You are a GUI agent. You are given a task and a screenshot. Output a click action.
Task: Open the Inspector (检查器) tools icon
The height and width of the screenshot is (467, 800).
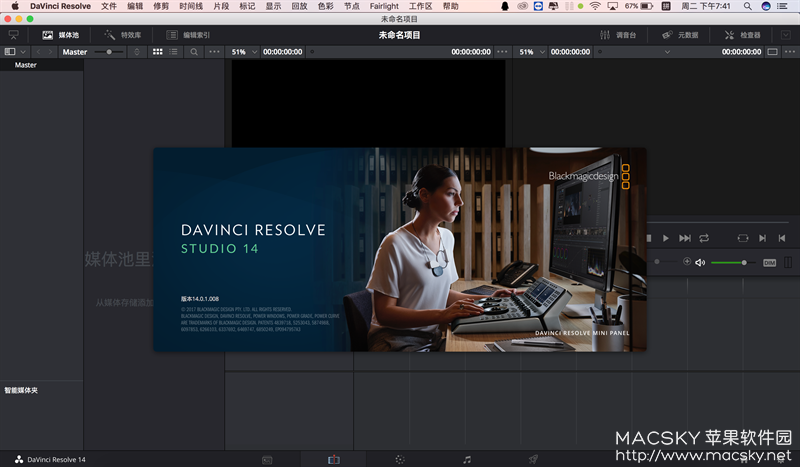coord(729,35)
